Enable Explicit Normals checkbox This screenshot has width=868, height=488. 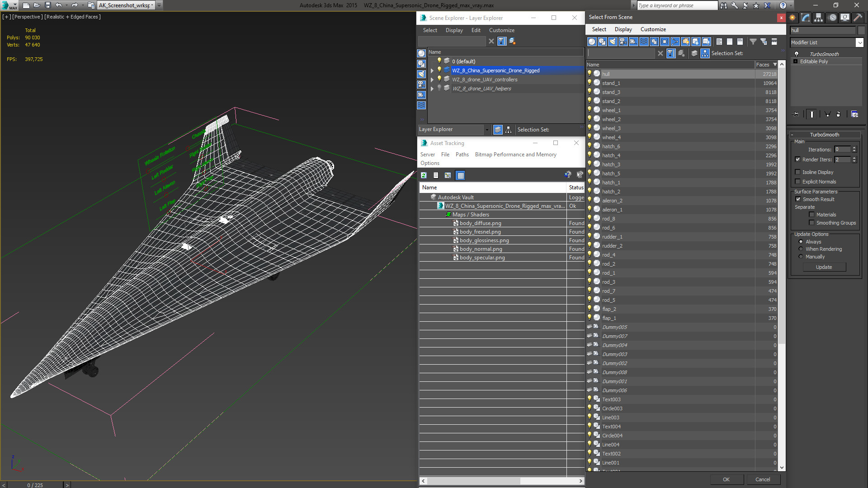797,182
